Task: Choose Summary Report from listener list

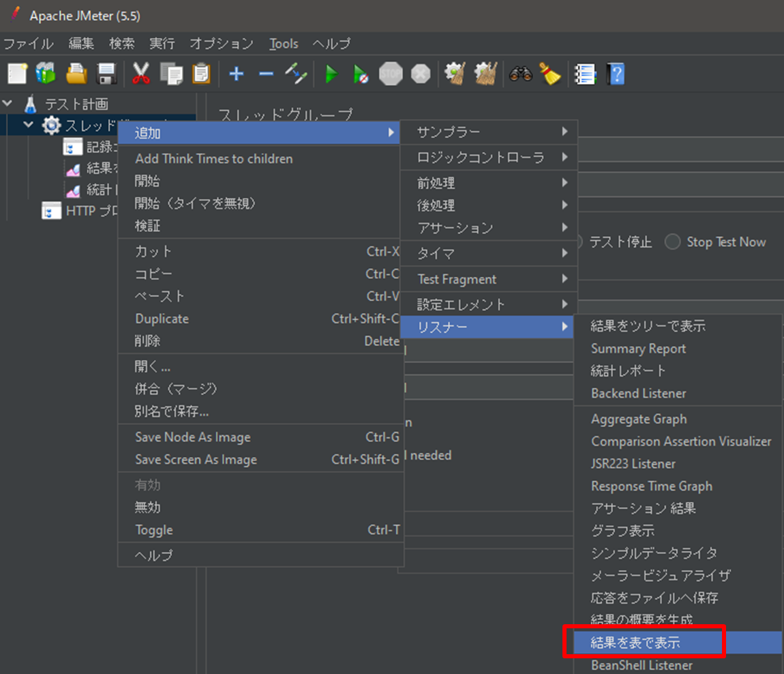Action: [x=638, y=349]
